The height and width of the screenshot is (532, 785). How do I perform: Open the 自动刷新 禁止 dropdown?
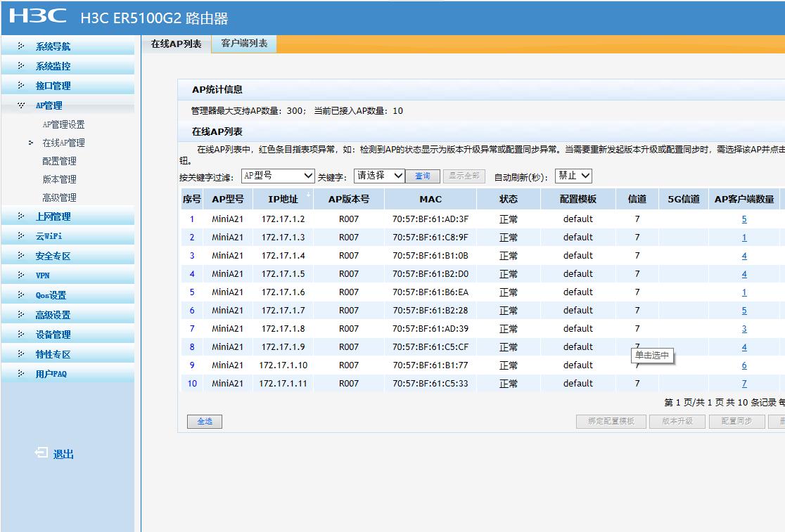point(573,176)
